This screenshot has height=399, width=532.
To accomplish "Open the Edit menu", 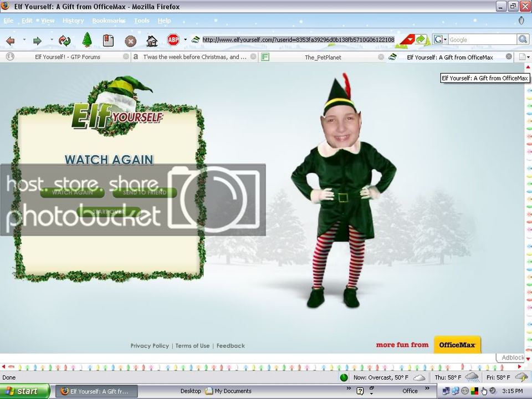I will pyautogui.click(x=27, y=21).
